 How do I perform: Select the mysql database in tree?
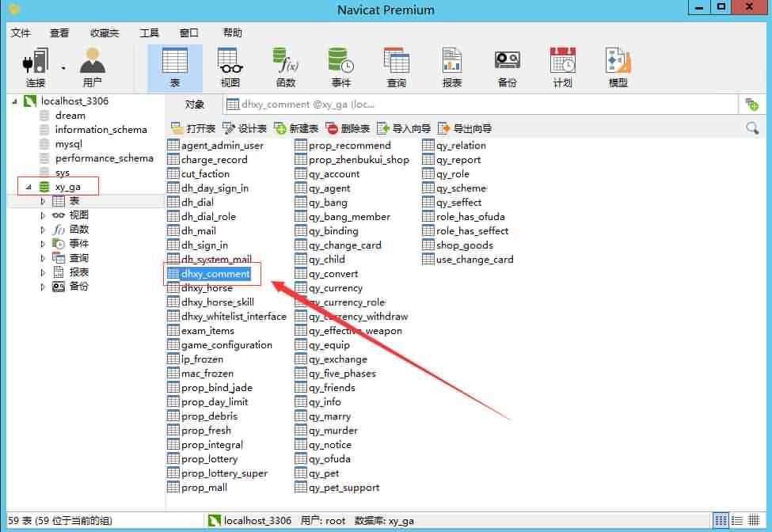pos(74,144)
